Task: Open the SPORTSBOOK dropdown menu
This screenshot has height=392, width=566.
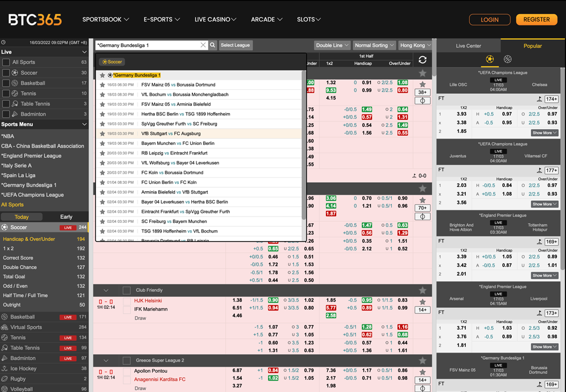Action: coord(105,19)
